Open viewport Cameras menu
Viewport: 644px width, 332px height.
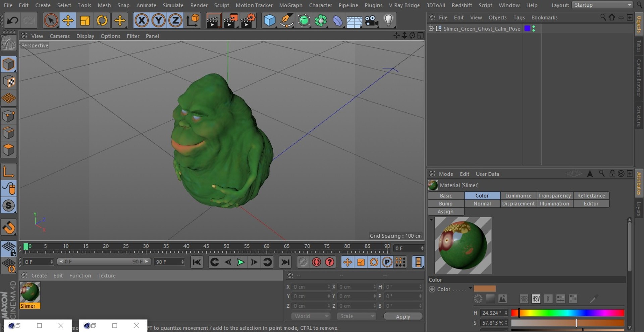click(60, 36)
